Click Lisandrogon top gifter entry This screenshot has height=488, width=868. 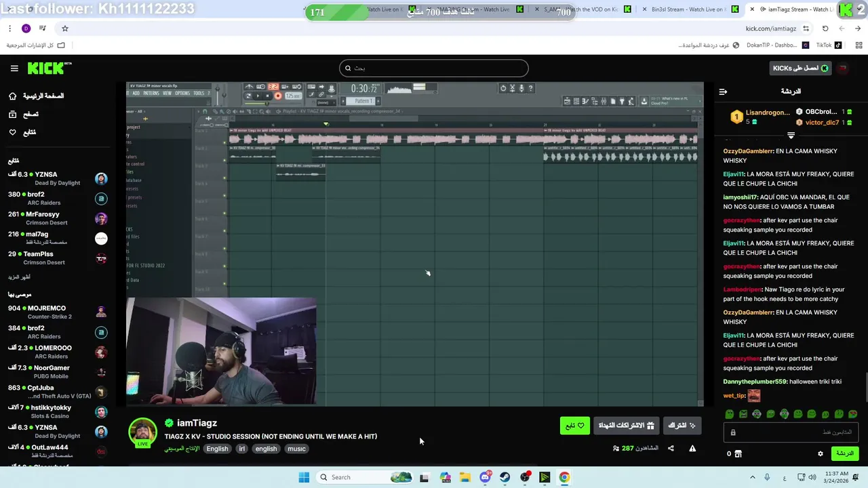759,117
